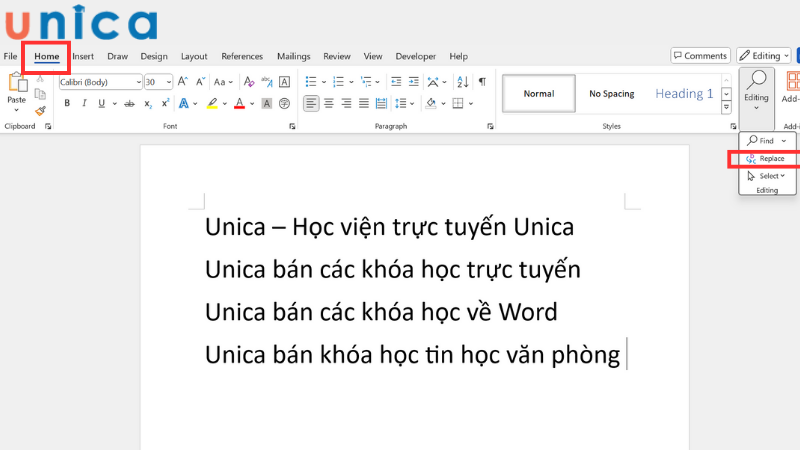
Task: Click the Cut scissors icon
Action: (x=40, y=78)
